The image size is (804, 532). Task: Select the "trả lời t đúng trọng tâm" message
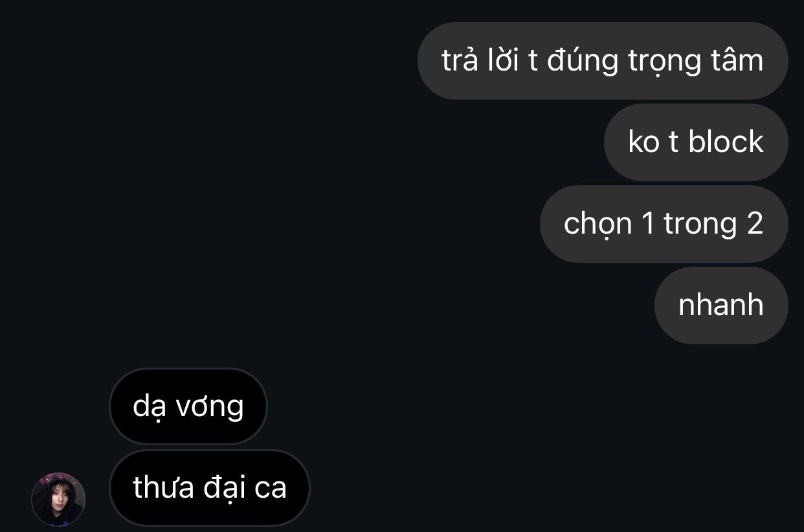coord(603,61)
